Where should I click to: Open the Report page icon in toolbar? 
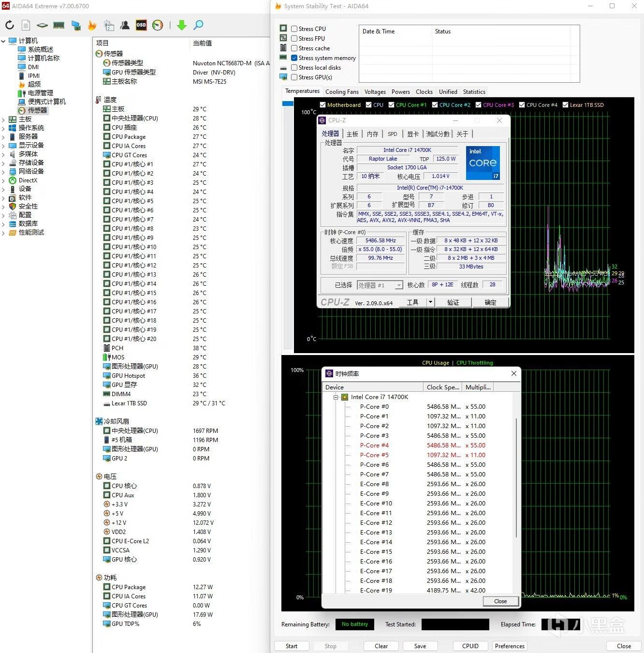click(26, 25)
